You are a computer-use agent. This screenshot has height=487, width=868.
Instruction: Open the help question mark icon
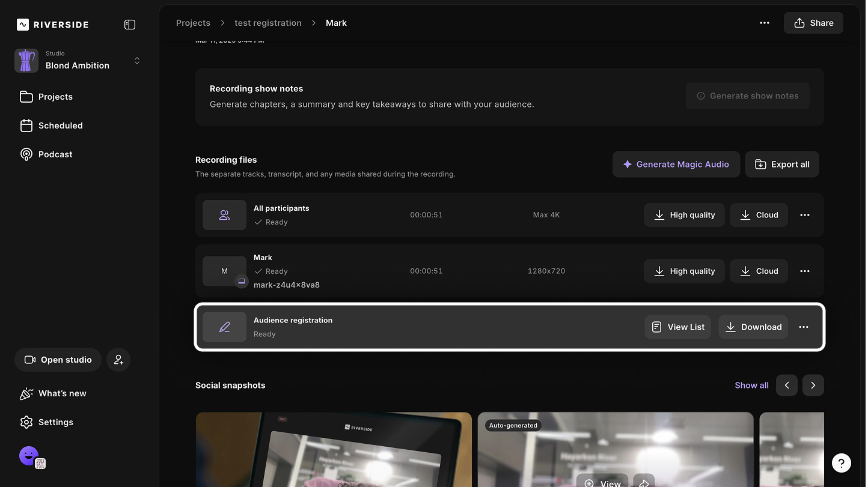click(x=841, y=462)
